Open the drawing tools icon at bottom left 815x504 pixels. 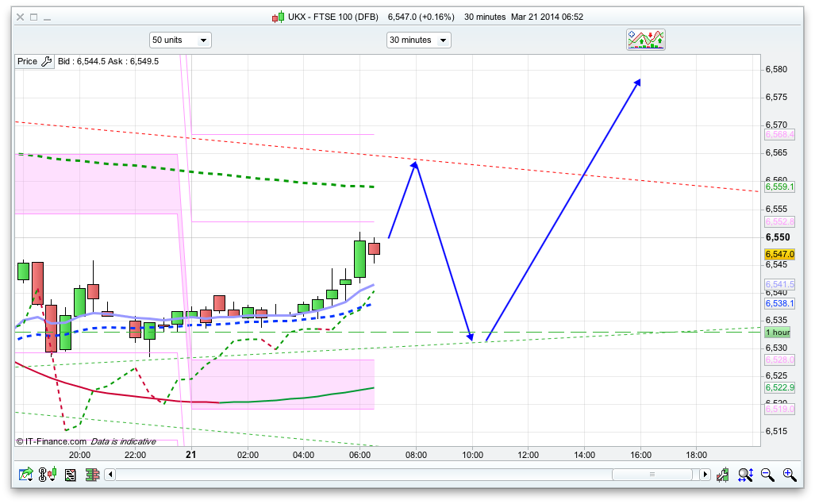click(x=26, y=475)
